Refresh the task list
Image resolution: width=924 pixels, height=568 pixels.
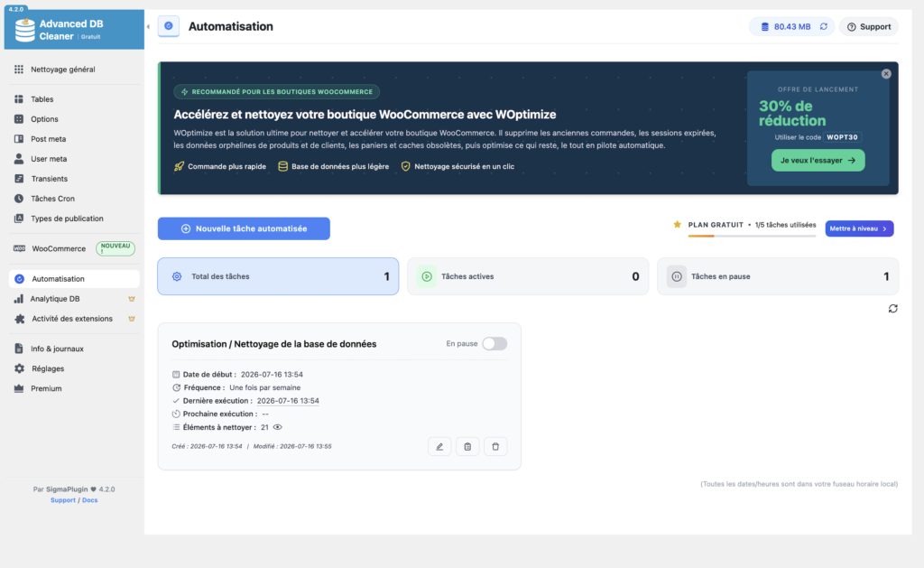[x=892, y=309]
